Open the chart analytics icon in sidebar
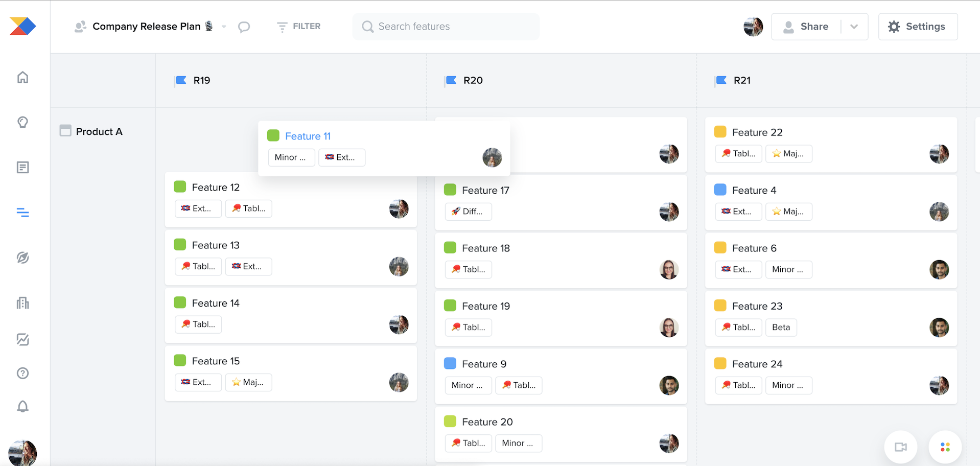 click(x=22, y=339)
